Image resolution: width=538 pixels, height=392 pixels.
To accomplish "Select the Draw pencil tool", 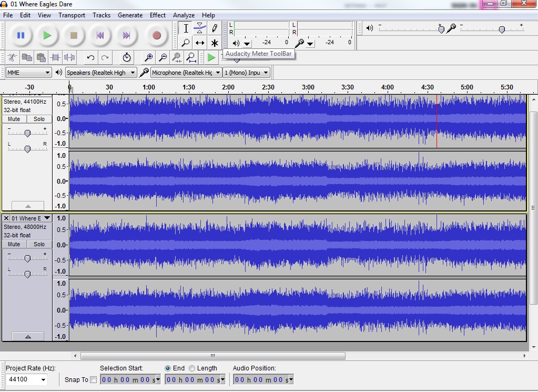I will point(215,28).
